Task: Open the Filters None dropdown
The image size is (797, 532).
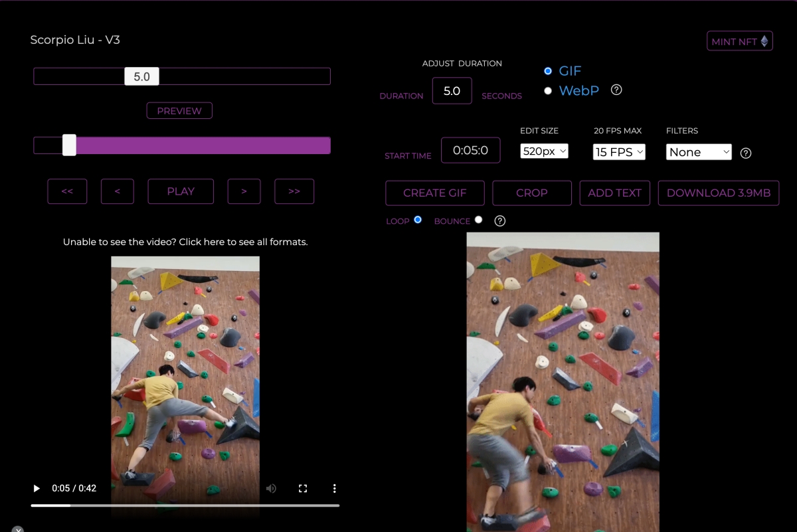Action: [699, 152]
